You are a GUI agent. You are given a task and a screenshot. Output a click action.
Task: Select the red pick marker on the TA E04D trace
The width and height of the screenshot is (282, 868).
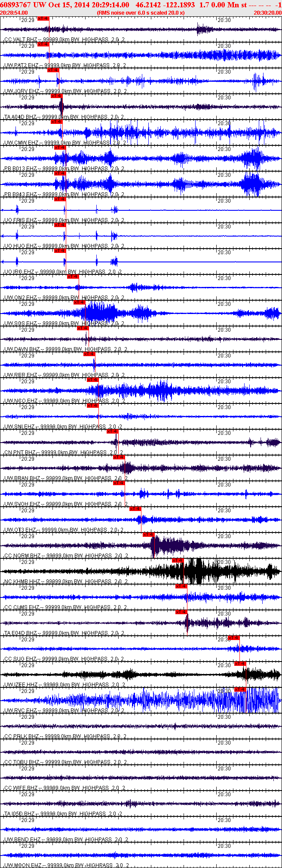(181, 612)
